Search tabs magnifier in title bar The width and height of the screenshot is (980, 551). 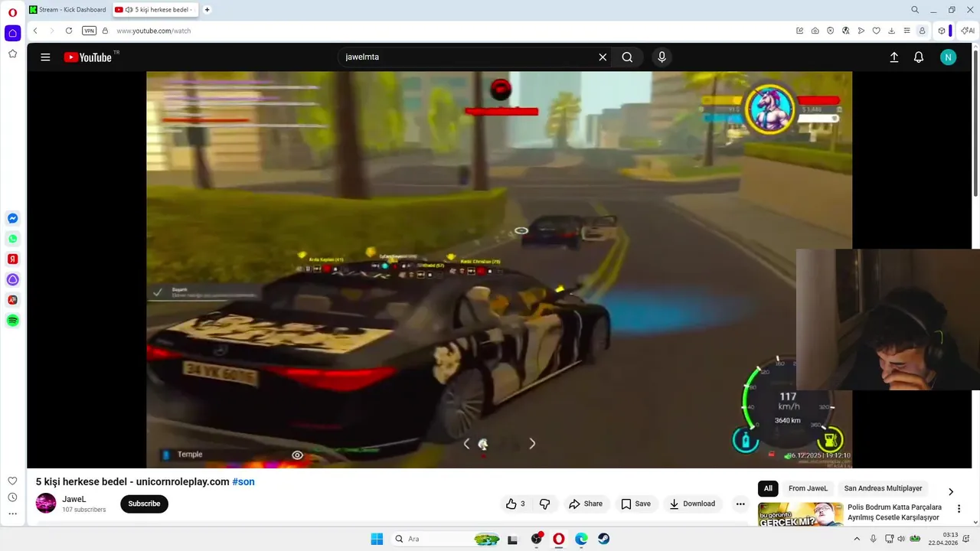[x=915, y=9]
